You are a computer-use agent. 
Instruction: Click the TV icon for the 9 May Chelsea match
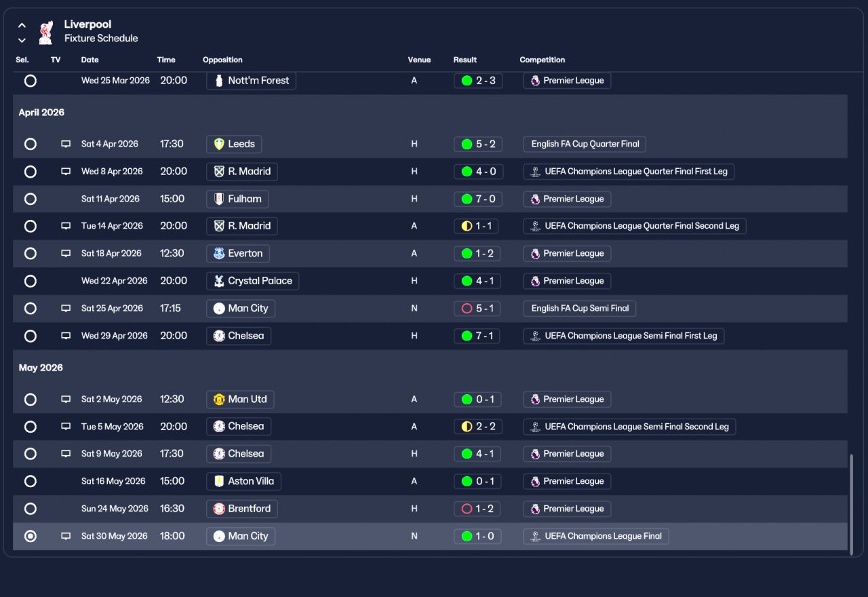[66, 454]
